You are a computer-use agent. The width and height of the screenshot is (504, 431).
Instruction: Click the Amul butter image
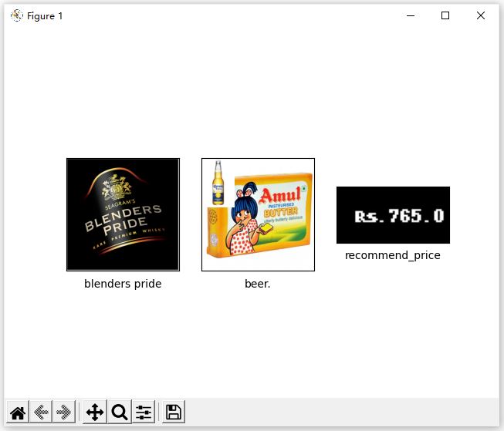point(258,214)
